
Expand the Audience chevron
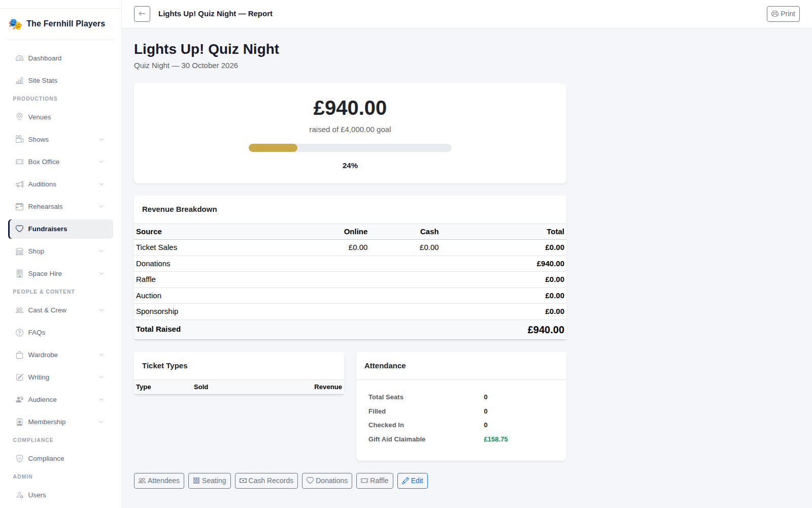point(101,400)
